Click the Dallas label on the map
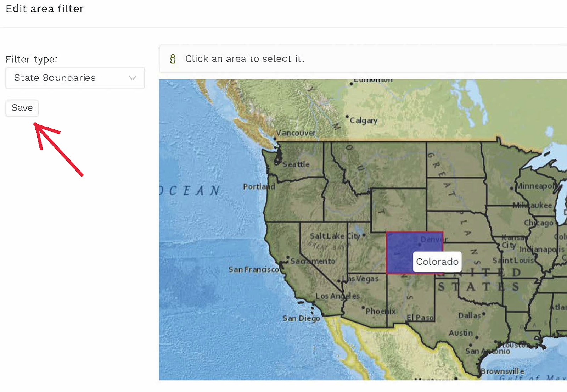This screenshot has height=392, width=567. coord(470,315)
